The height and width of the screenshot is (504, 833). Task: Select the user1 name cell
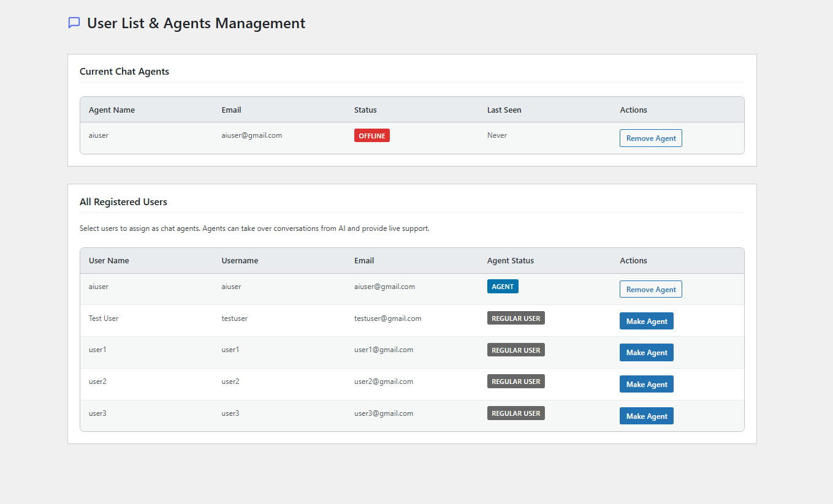(97, 350)
